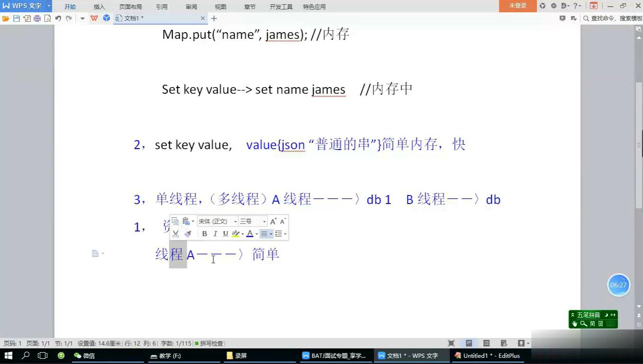Image resolution: width=643 pixels, height=364 pixels.
Task: Toggle the justify alignment button
Action: (x=264, y=234)
